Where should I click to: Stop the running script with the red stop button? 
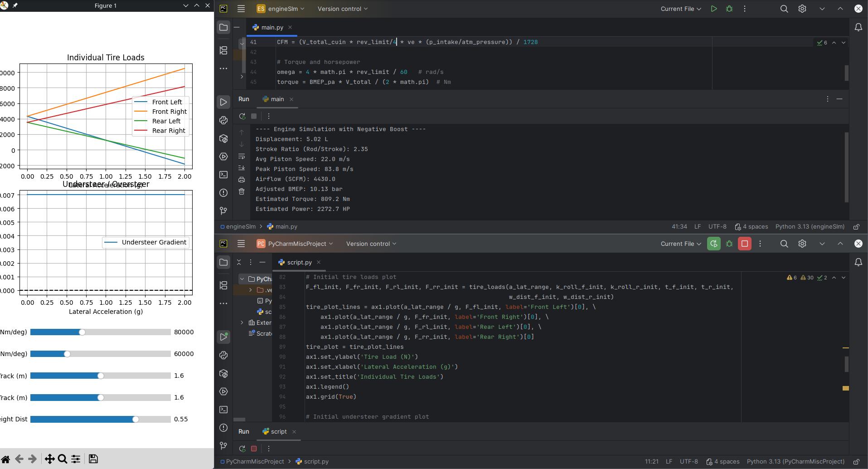pyautogui.click(x=744, y=244)
